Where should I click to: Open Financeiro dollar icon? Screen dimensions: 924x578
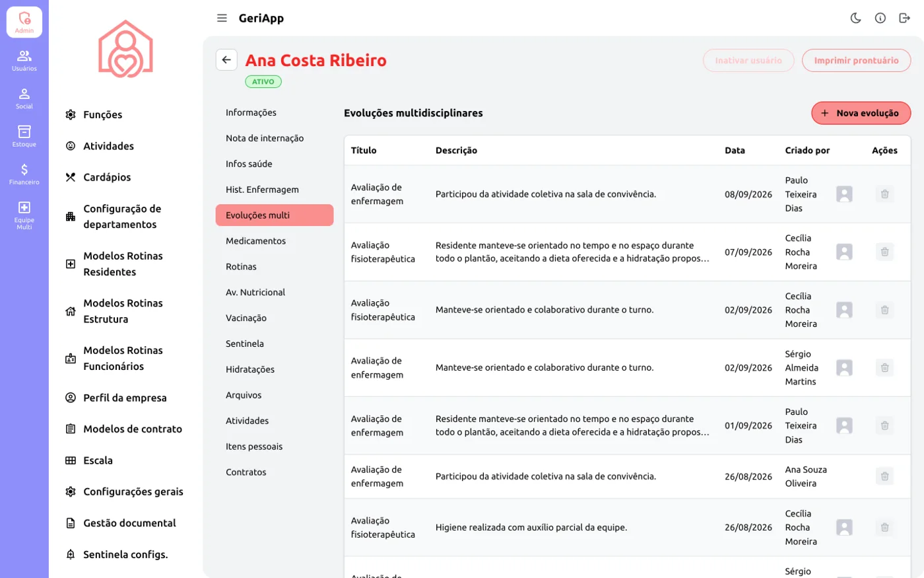(24, 174)
